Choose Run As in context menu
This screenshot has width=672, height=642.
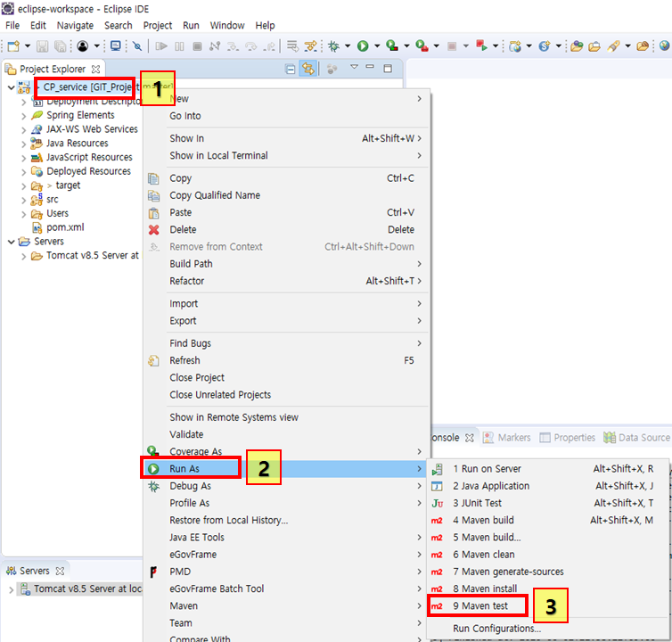[285, 469]
